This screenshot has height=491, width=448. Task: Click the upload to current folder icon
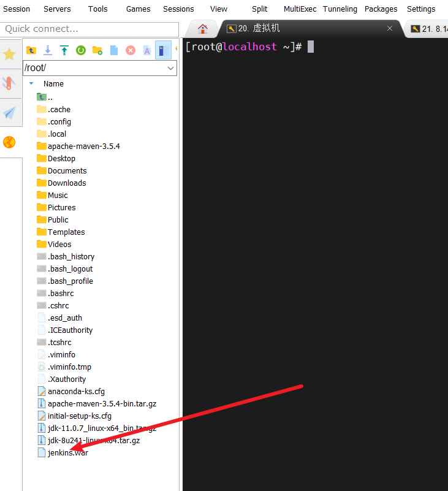(64, 50)
